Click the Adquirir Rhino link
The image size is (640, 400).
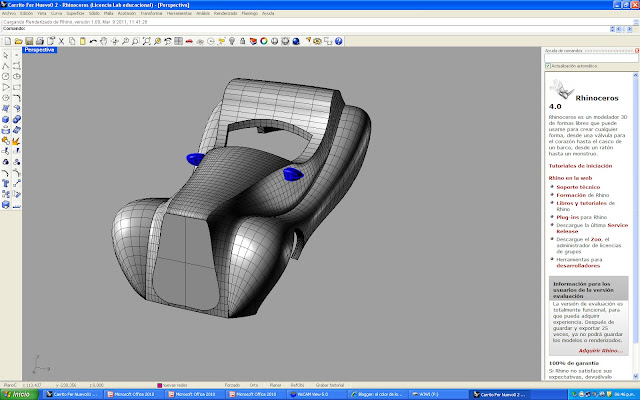pos(601,351)
